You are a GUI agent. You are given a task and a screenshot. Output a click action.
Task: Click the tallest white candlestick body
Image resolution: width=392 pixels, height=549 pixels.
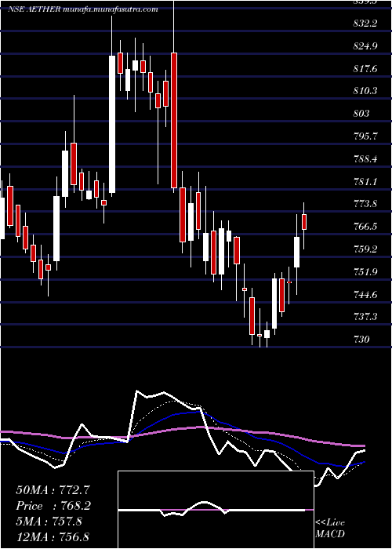coord(112,124)
